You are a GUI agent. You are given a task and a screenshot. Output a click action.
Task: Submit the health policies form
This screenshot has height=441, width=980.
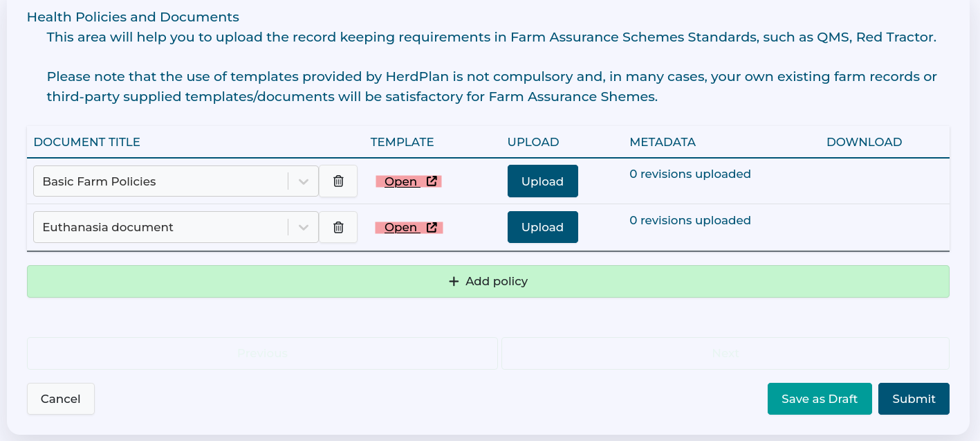pyautogui.click(x=914, y=399)
